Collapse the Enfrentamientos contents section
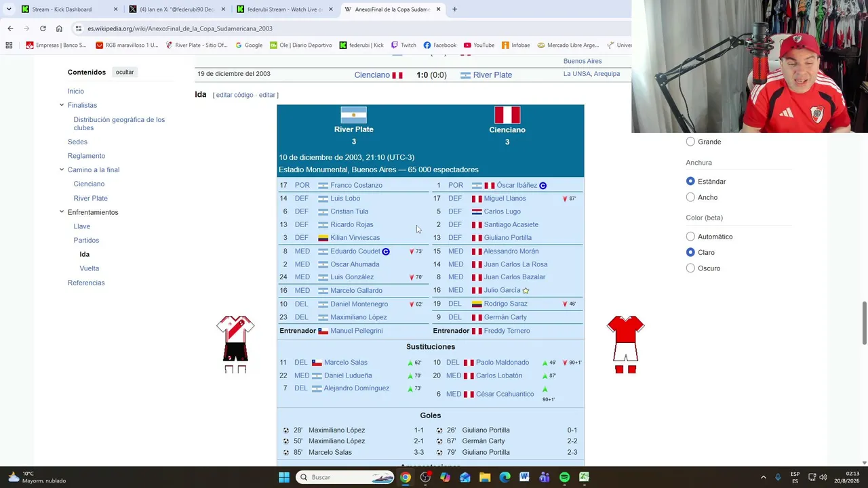The image size is (868, 488). pos(62,212)
